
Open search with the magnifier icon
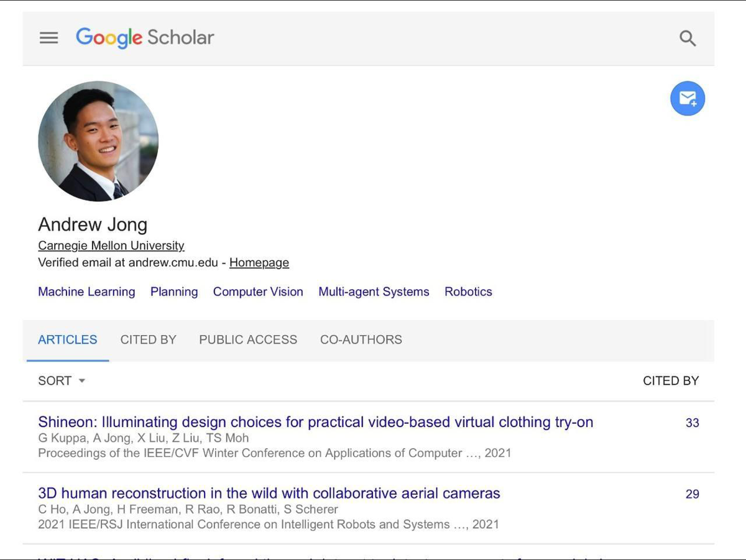pos(687,38)
